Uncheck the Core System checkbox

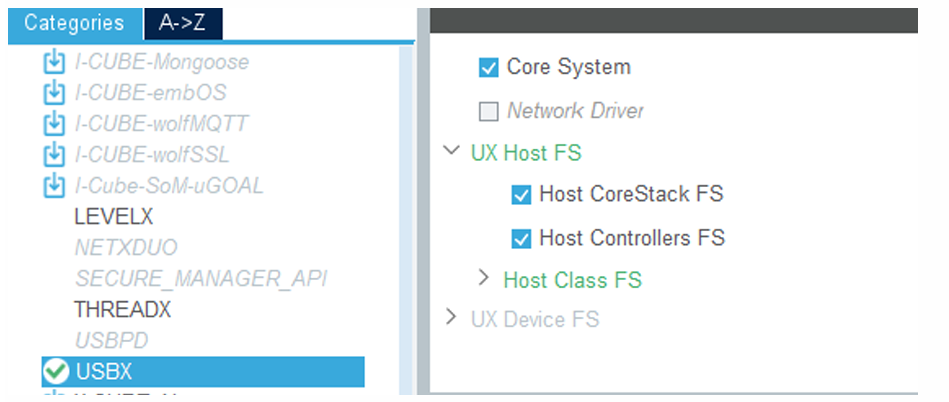tap(488, 68)
